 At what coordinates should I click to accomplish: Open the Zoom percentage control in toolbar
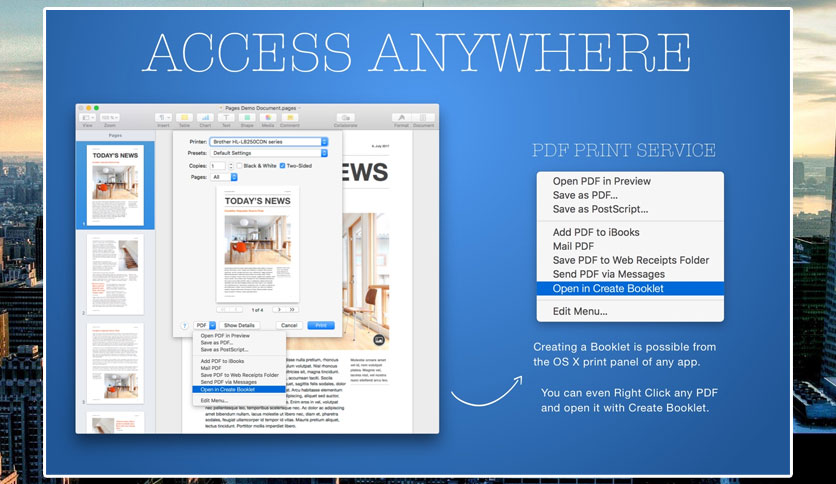click(x=109, y=117)
